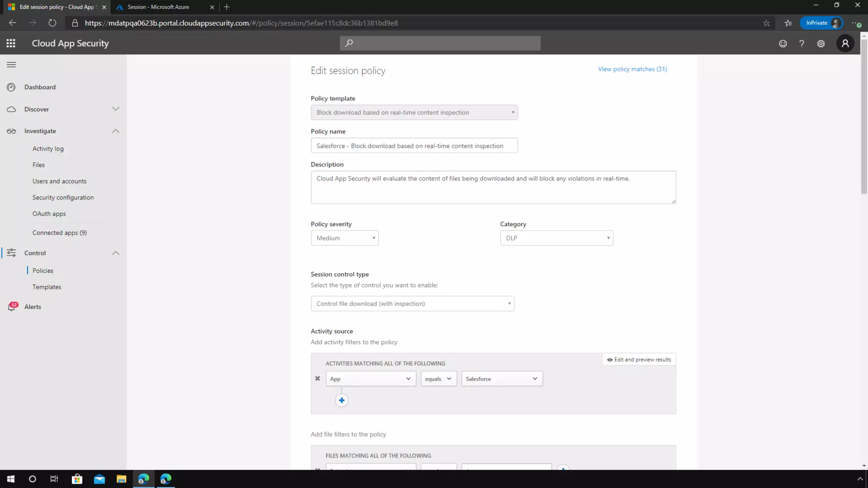868x488 pixels.
Task: Open the settings gear icon
Action: pos(821,44)
